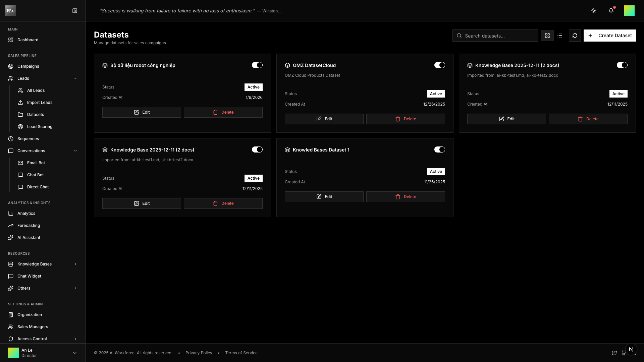This screenshot has width=644, height=362.
Task: Toggle off Bộ dữ liệu robot dataset
Action: (257, 65)
